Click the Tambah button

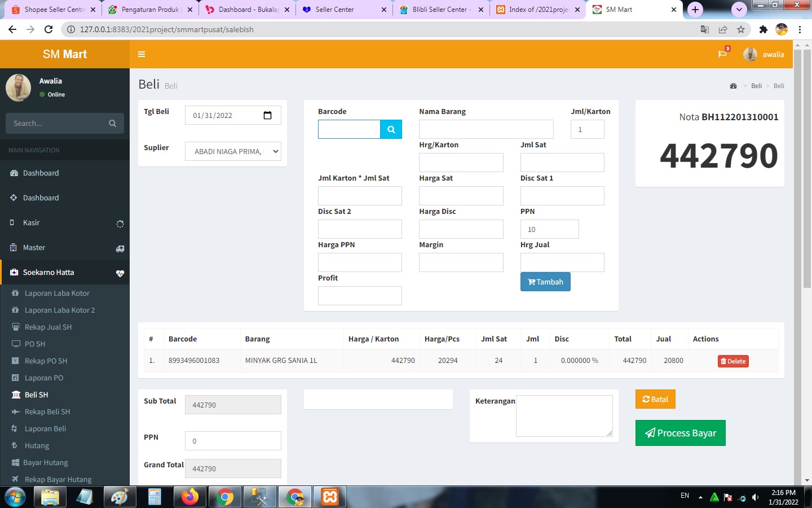click(x=545, y=282)
